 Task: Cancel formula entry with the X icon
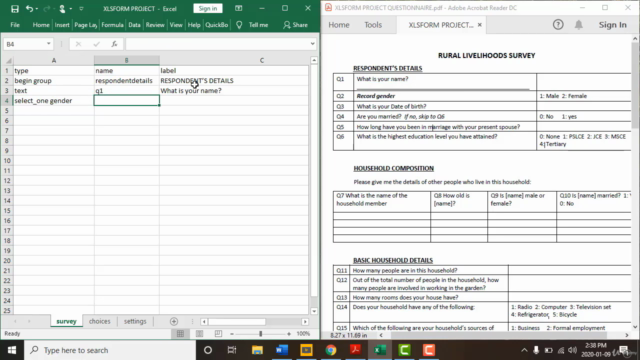point(78,44)
